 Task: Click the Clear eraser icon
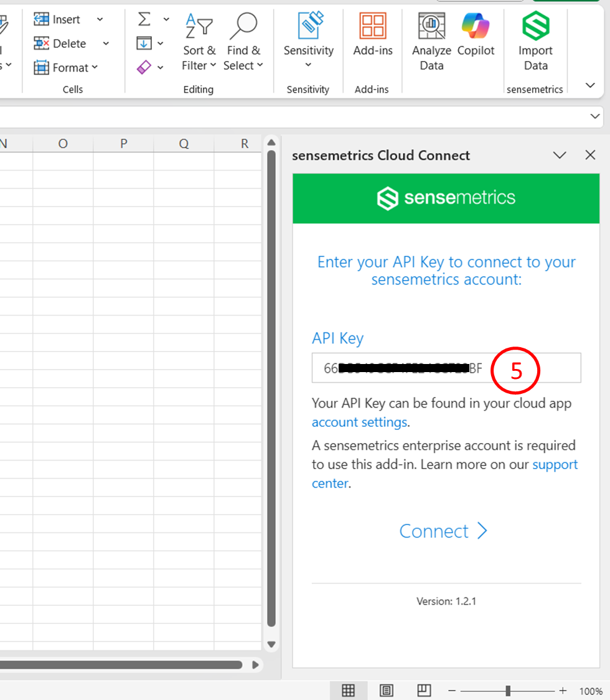pos(144,67)
